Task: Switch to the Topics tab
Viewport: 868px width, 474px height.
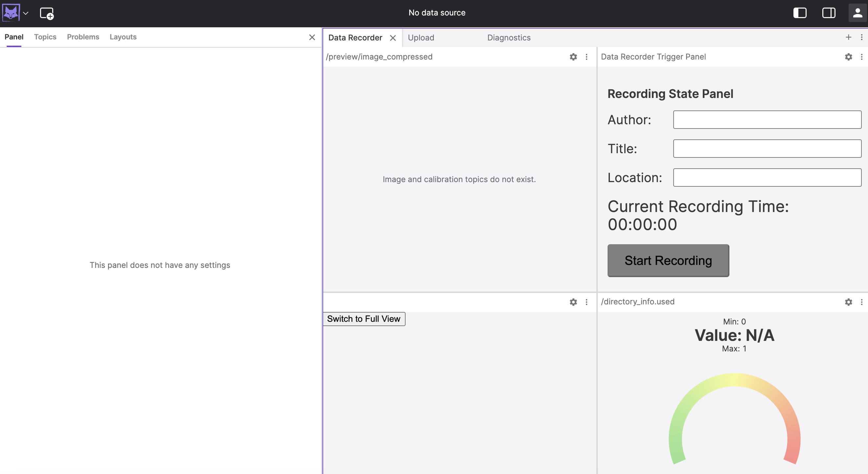Action: (x=45, y=37)
